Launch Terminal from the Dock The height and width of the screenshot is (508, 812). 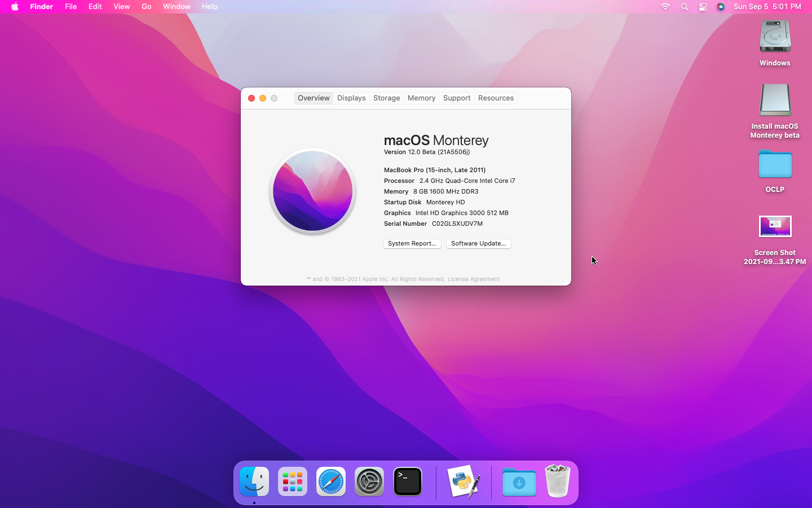[x=408, y=482]
